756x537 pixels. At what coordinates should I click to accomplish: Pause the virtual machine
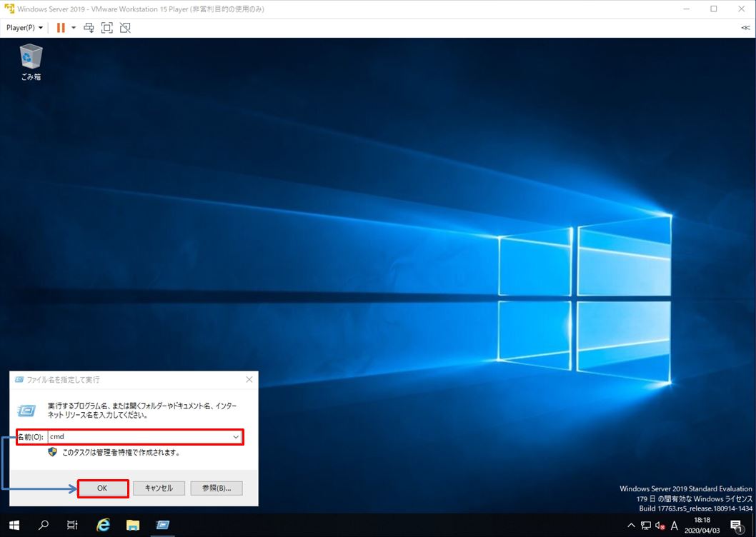61,28
